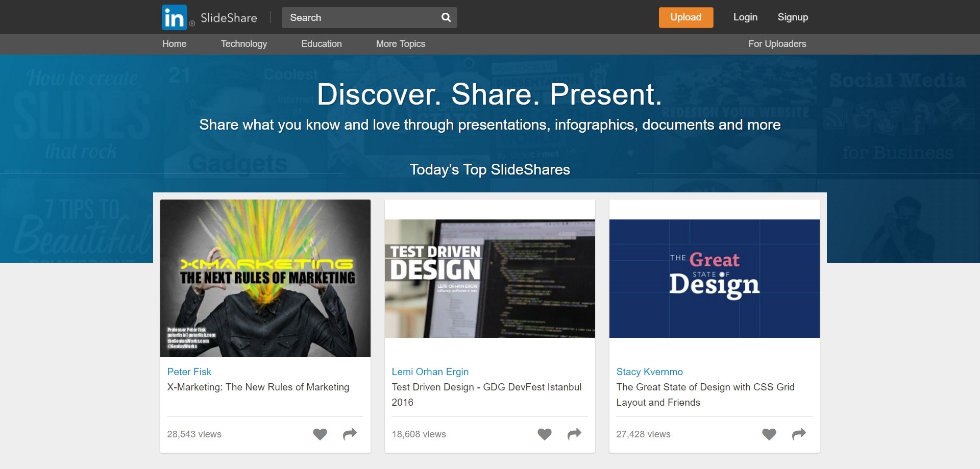Open the Test Driven Design thumbnail

point(489,279)
